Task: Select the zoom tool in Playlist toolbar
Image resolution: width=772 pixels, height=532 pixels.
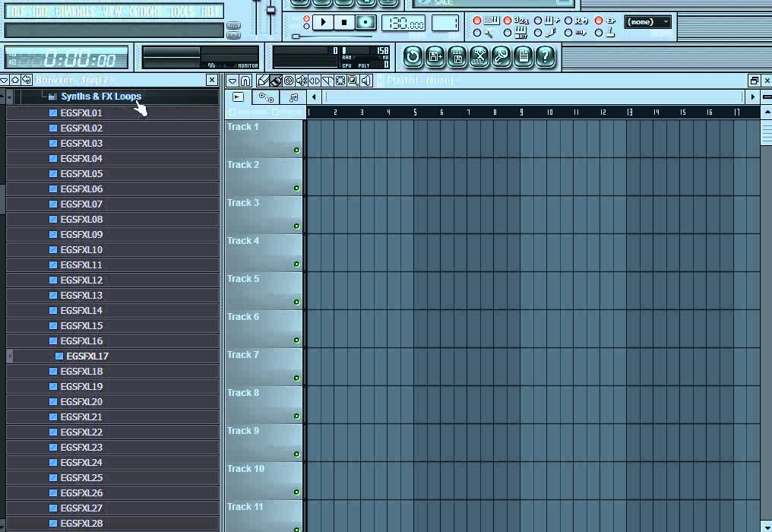Action: tap(353, 81)
